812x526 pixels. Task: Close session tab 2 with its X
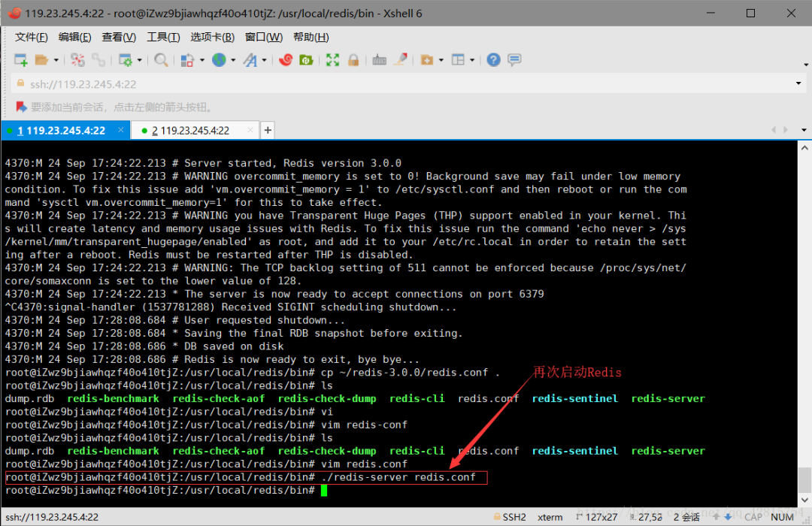point(250,130)
